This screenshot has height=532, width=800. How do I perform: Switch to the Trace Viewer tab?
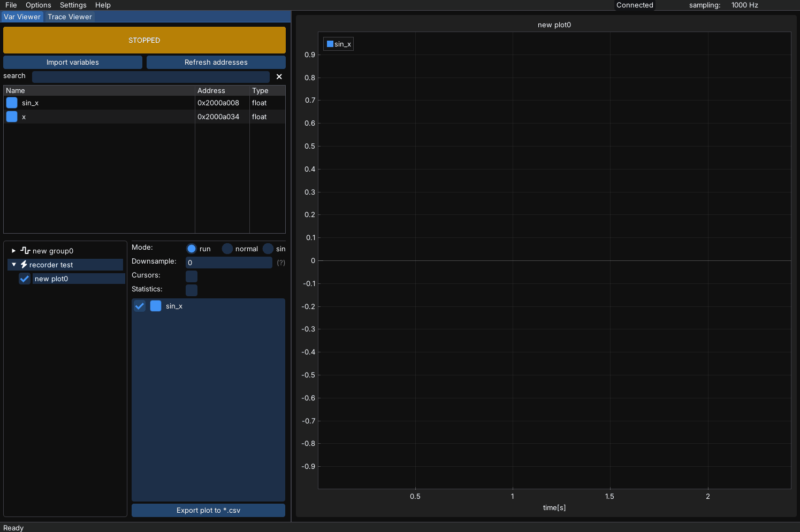70,17
